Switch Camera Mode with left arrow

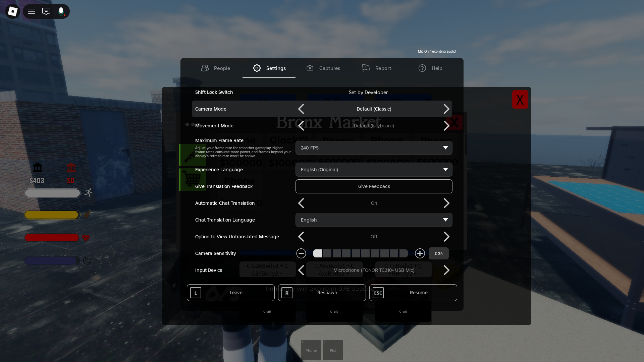tap(301, 109)
